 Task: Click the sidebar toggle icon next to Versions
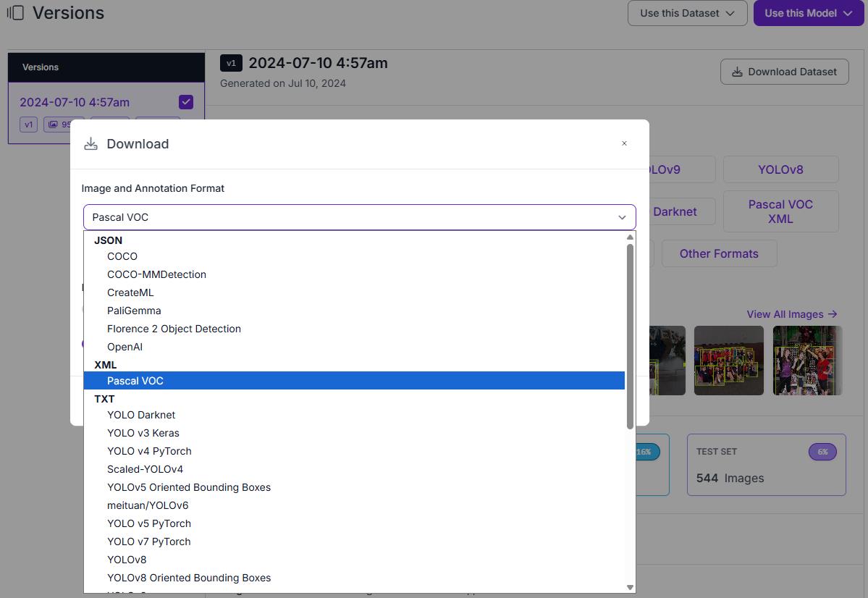(15, 13)
